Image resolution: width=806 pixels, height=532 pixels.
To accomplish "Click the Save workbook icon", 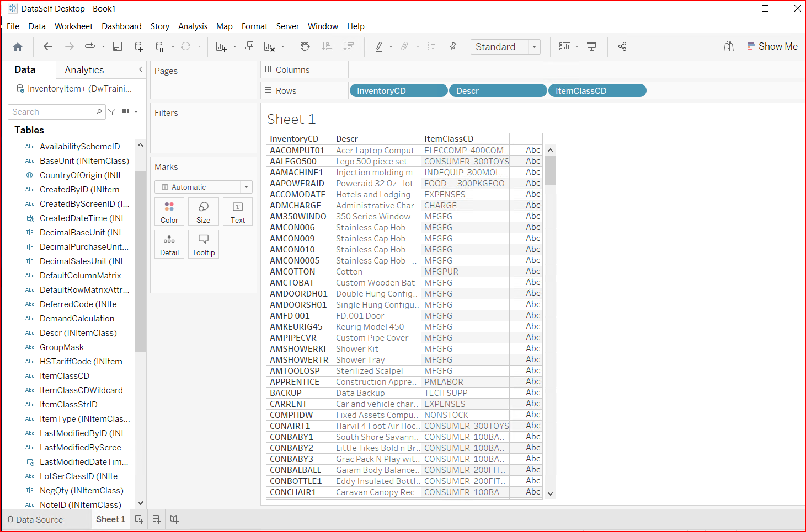I will coord(117,46).
